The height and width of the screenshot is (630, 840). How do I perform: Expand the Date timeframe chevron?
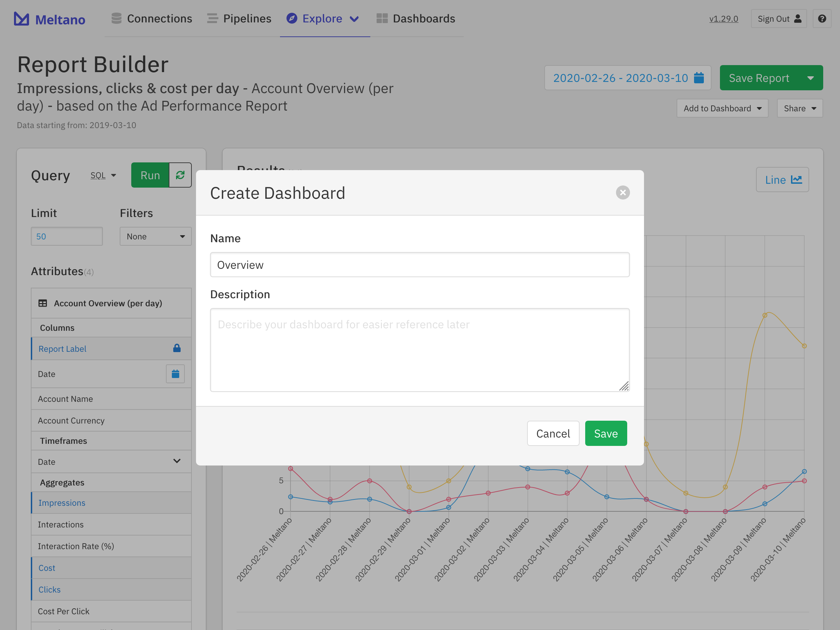pyautogui.click(x=177, y=461)
